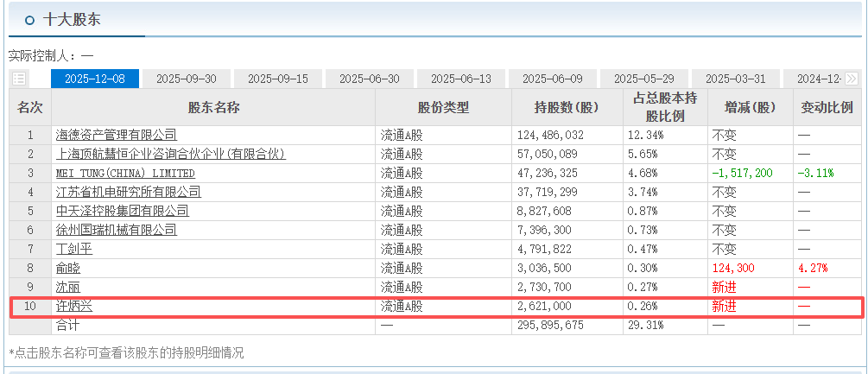This screenshot has width=868, height=374.
Task: Click the total holdings 295,895,675
Action: (x=550, y=326)
